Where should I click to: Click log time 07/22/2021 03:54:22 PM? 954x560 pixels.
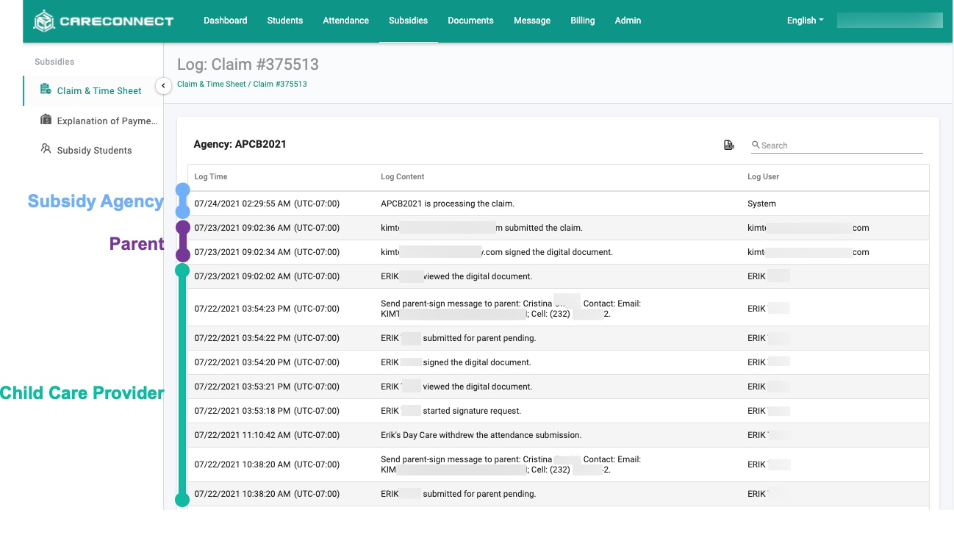click(x=267, y=338)
